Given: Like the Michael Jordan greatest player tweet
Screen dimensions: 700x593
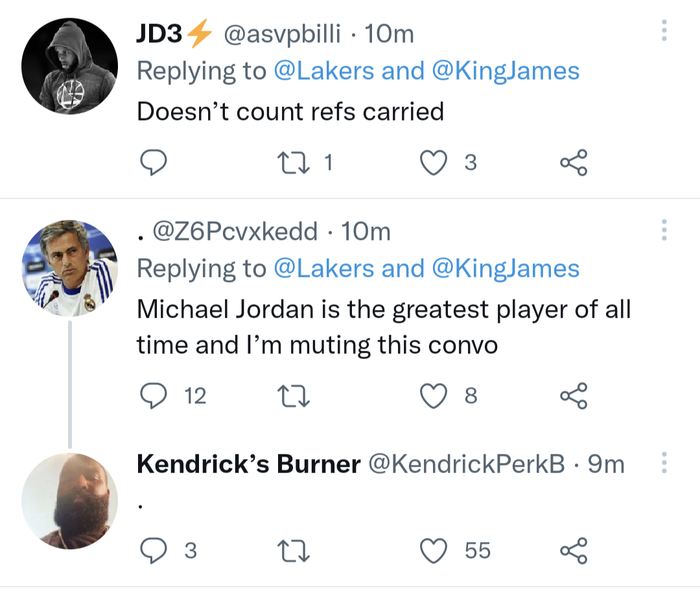Looking at the screenshot, I should click(x=434, y=395).
